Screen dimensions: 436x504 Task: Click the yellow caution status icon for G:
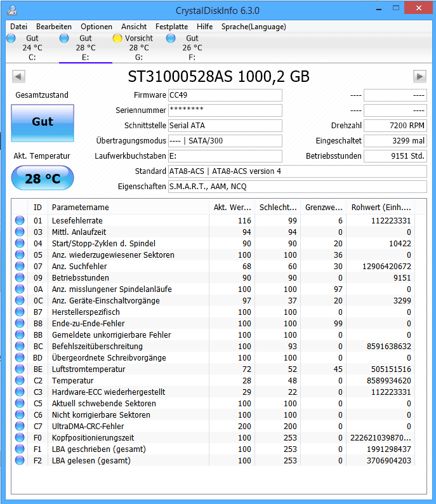coord(117,38)
